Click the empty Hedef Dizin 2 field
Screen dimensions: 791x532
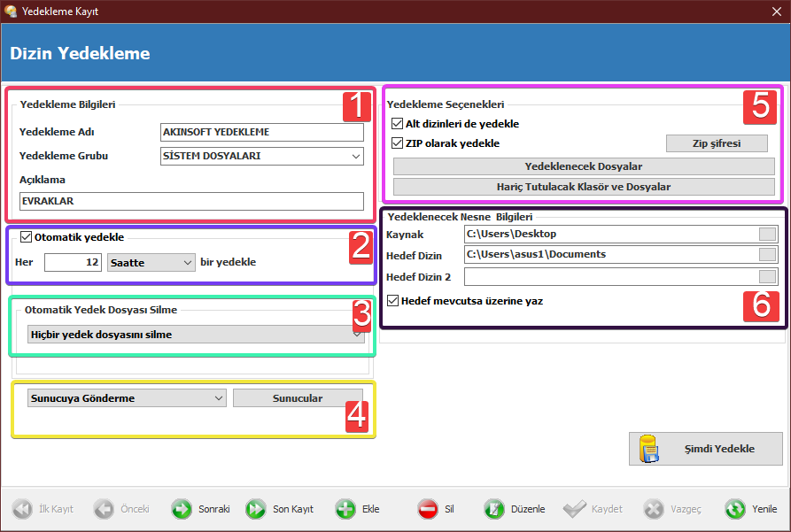coord(611,276)
